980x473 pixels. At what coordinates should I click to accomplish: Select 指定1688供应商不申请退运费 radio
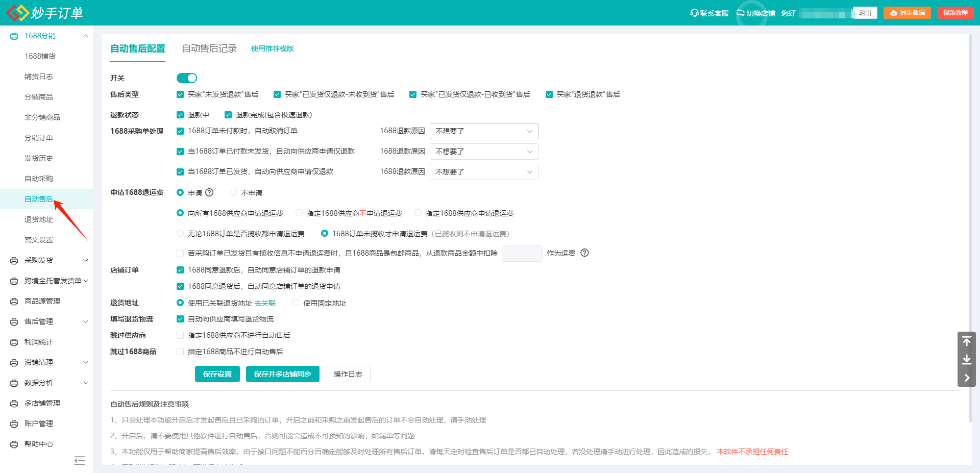click(299, 213)
